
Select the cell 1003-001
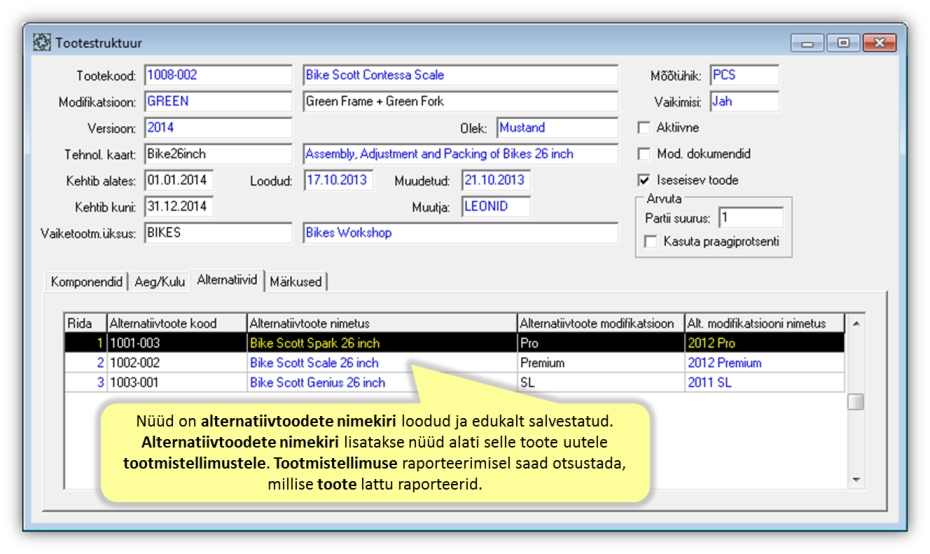[x=177, y=383]
